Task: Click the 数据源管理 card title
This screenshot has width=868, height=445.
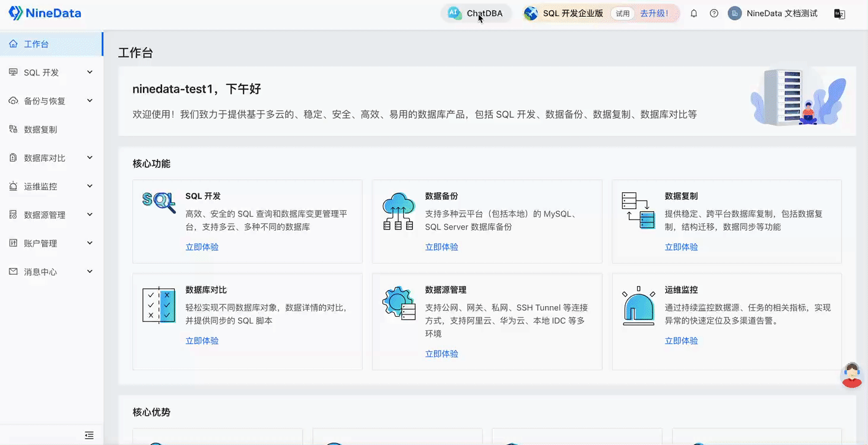Action: [x=446, y=290]
